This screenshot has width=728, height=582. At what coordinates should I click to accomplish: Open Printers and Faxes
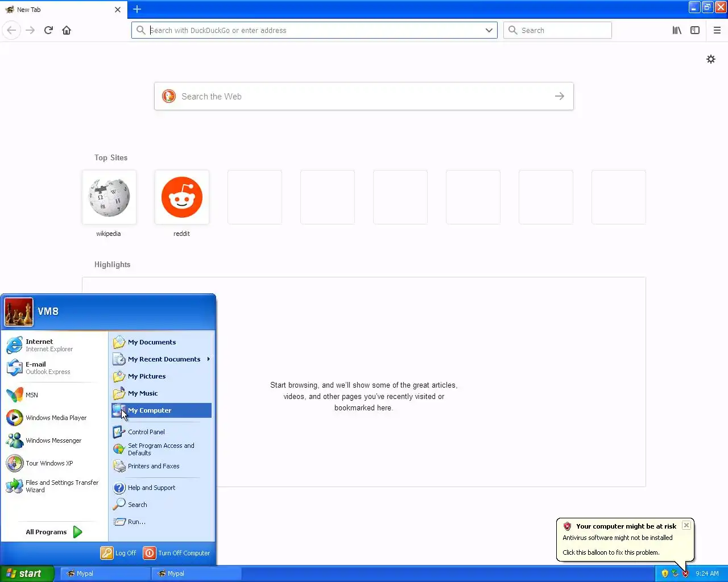(x=162, y=466)
